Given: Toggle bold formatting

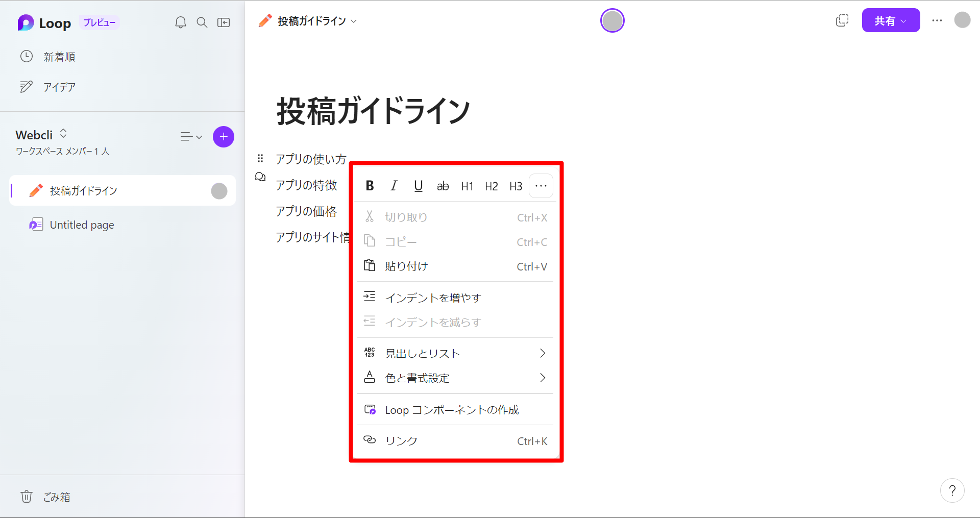Looking at the screenshot, I should [x=370, y=186].
